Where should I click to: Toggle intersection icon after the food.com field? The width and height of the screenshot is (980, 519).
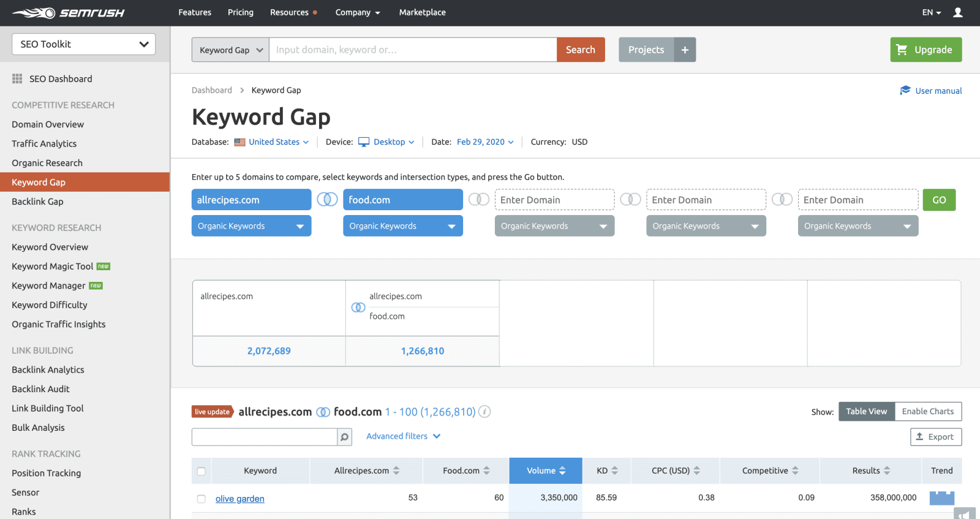pos(479,199)
